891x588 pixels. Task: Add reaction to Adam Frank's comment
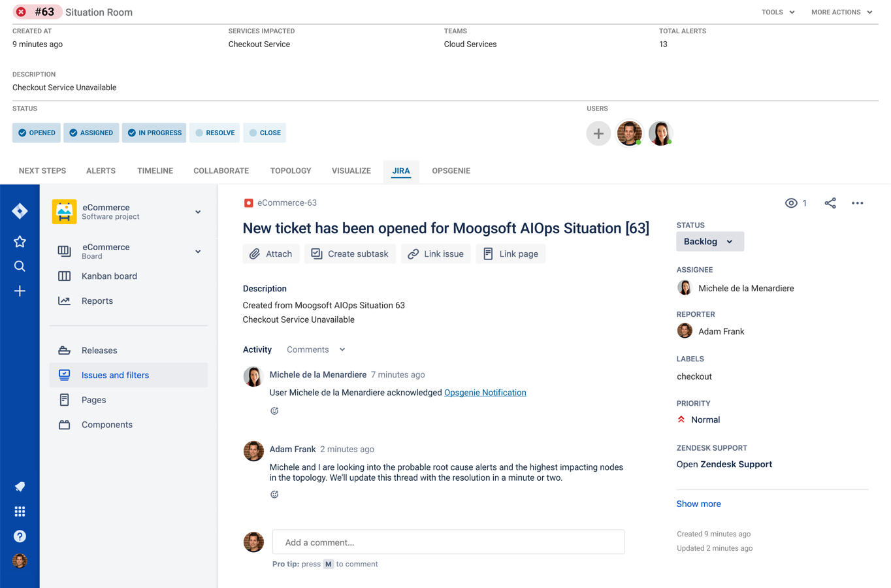click(274, 495)
